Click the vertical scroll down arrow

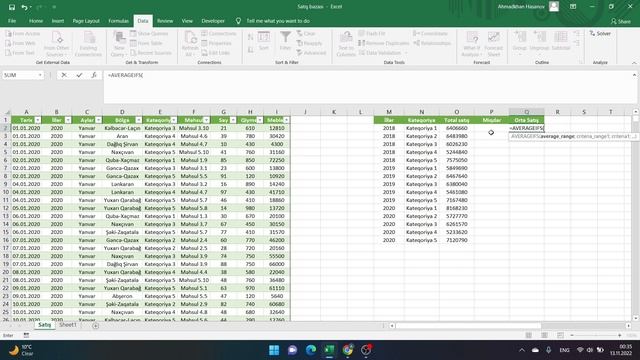point(635,318)
